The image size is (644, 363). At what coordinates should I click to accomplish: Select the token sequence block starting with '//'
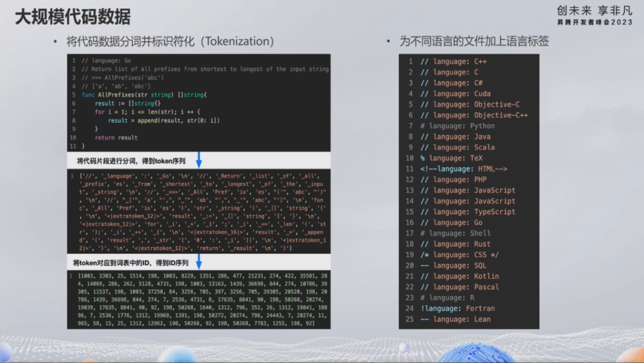[x=199, y=212]
